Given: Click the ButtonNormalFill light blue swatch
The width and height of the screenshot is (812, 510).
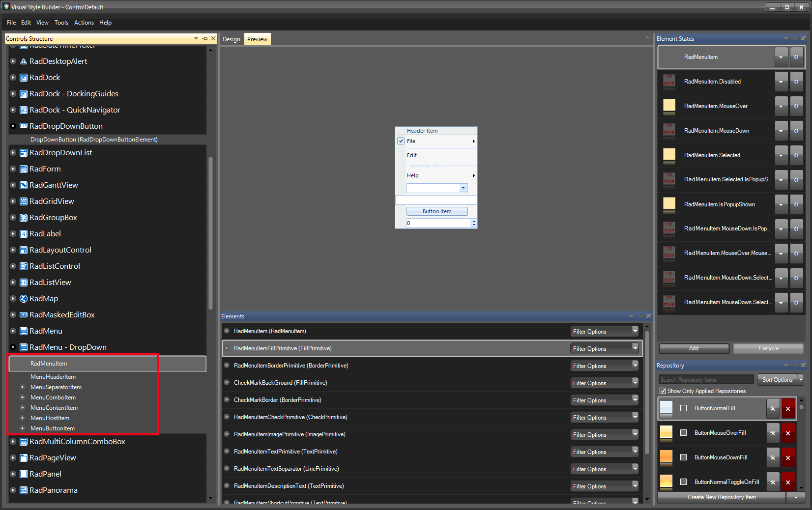Looking at the screenshot, I should click(x=666, y=408).
